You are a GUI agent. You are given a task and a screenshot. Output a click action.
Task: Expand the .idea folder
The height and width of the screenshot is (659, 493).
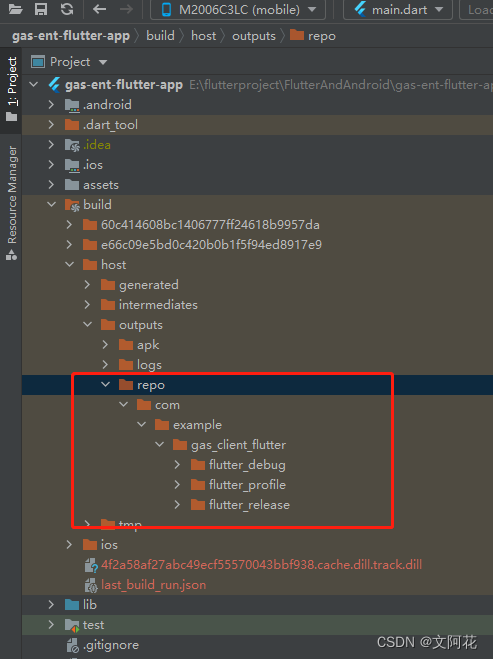51,145
